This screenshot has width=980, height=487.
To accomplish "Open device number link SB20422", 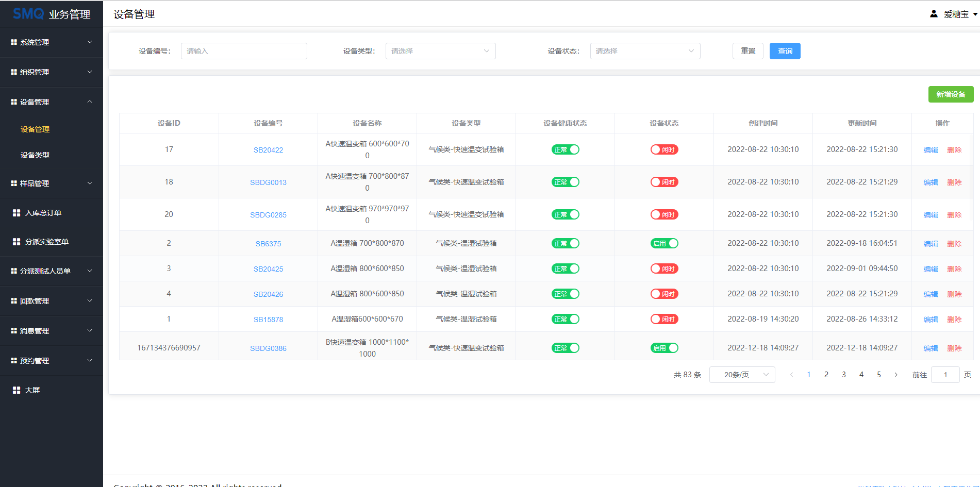I will point(268,150).
